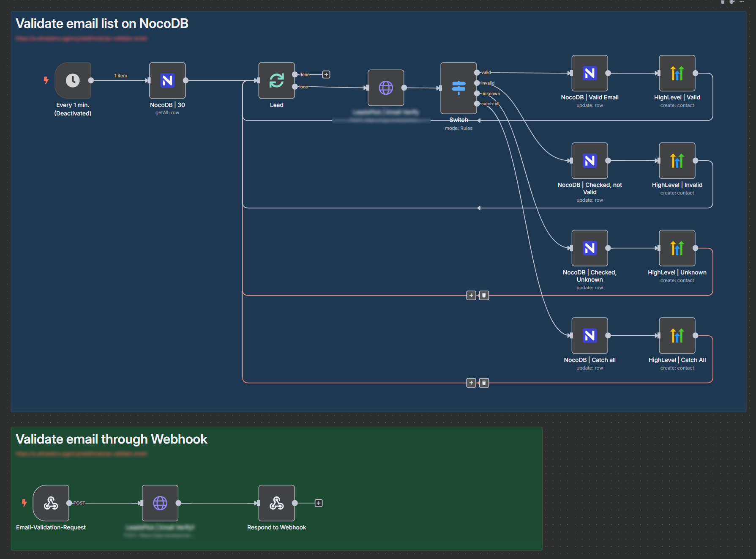
Task: Click the 'getAll: row' subtitle text
Action: tap(167, 112)
